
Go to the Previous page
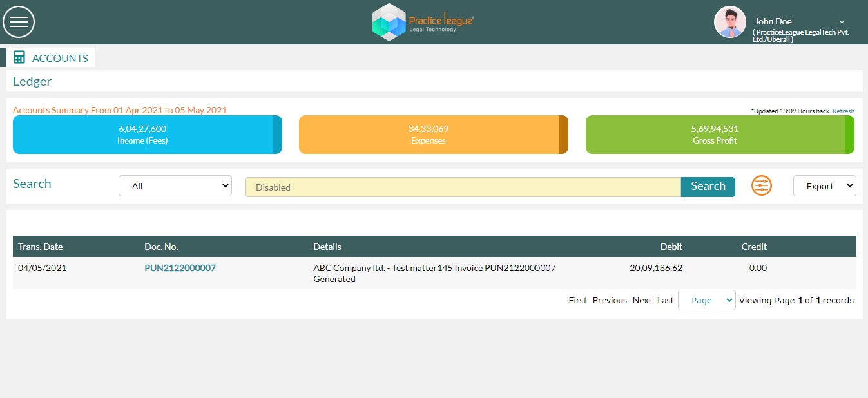coord(610,300)
